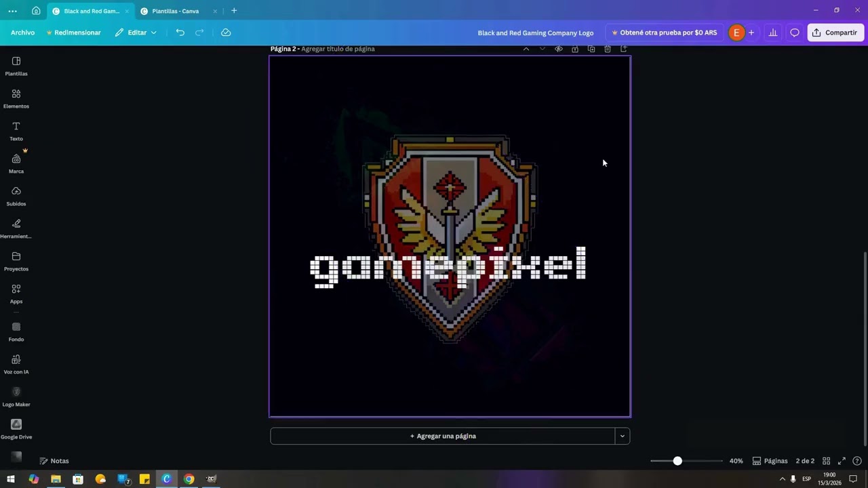Delete page 2 with the trash icon

click(x=608, y=49)
